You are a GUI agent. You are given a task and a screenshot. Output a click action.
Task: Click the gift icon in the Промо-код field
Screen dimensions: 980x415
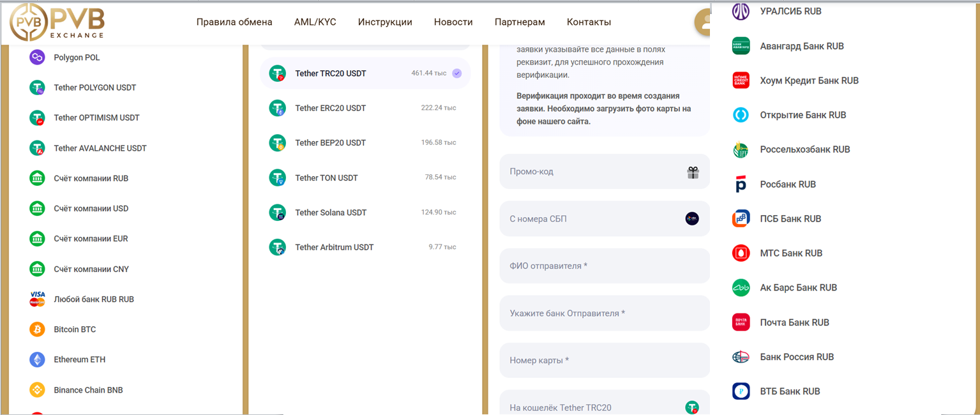coord(693,172)
